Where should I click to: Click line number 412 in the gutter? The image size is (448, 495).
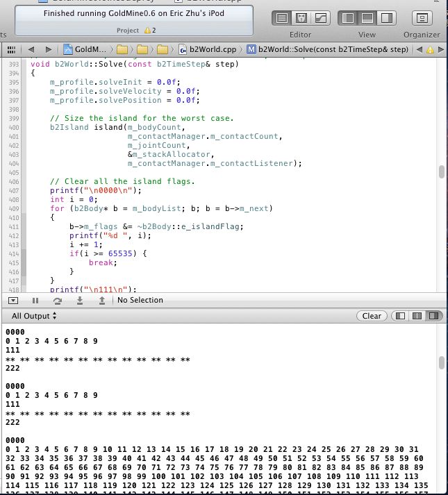[x=14, y=236]
